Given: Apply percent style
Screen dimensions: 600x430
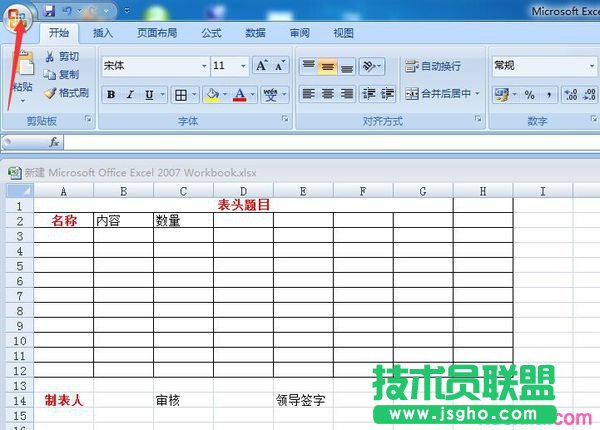Looking at the screenshot, I should 530,94.
